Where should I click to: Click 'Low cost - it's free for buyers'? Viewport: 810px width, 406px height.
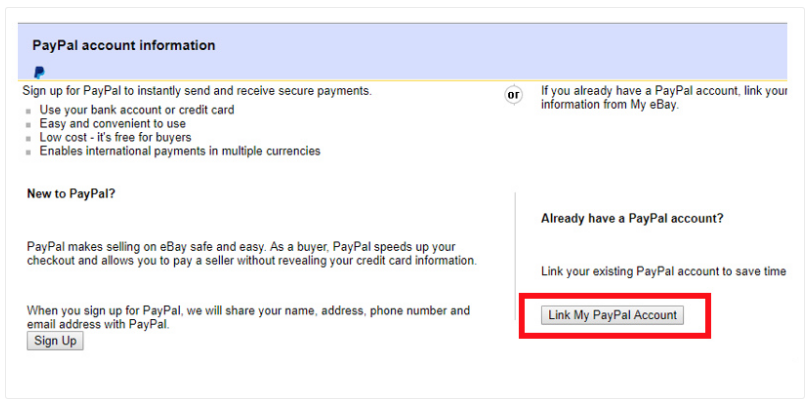[115, 137]
